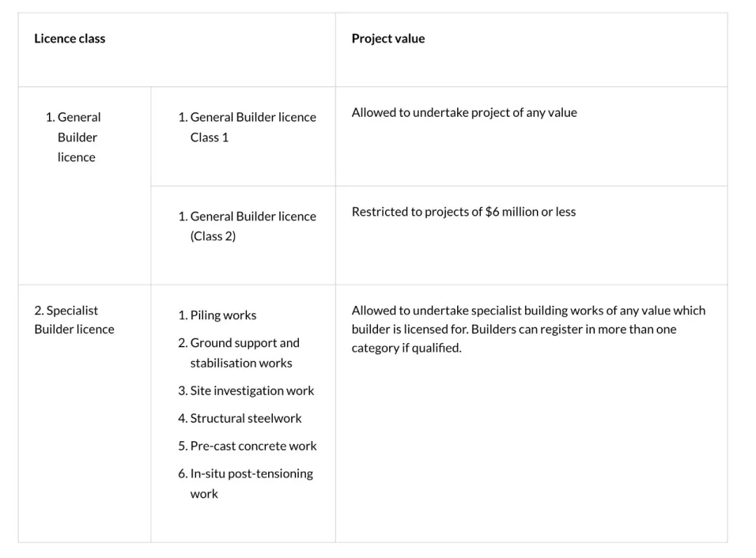Click the "Licence class" column header
Viewport: 756px width, 558px height.
pos(70,39)
